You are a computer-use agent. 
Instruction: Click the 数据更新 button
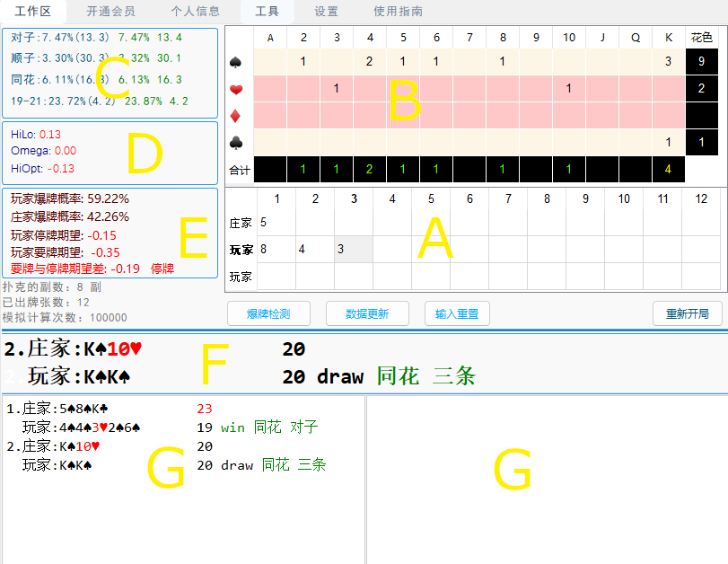click(x=367, y=313)
